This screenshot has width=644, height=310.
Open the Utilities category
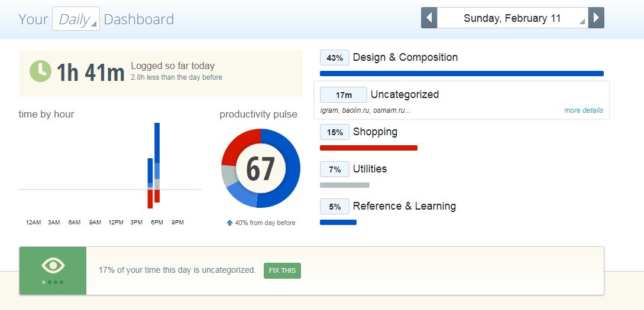pyautogui.click(x=370, y=169)
